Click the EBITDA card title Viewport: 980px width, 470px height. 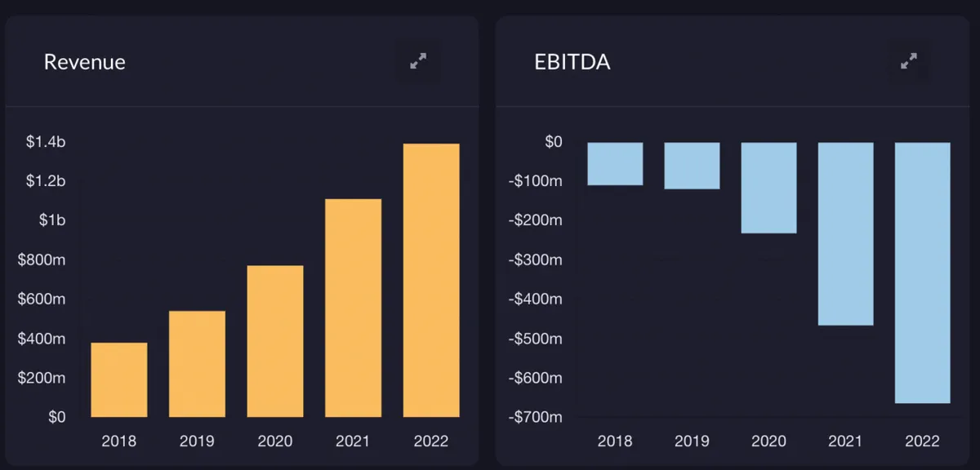click(572, 62)
